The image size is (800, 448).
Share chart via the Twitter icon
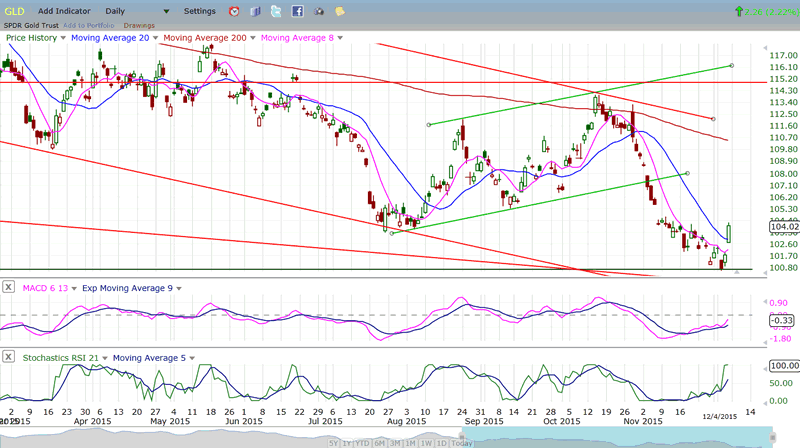pos(276,11)
